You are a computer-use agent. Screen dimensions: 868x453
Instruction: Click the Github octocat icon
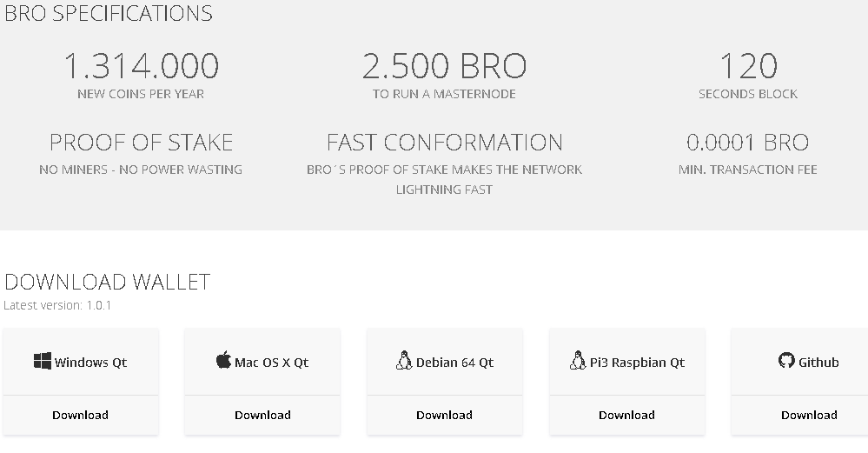tap(786, 361)
